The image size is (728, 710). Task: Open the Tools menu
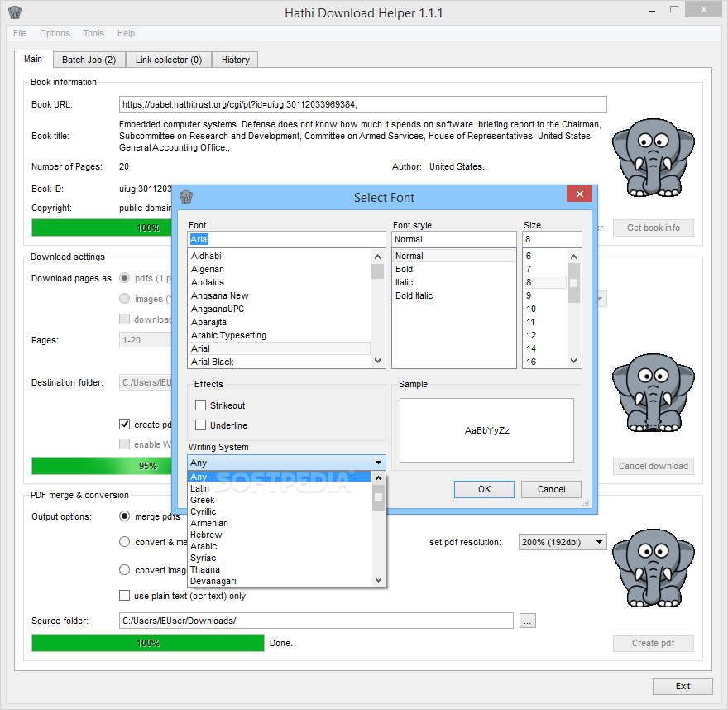[x=93, y=33]
